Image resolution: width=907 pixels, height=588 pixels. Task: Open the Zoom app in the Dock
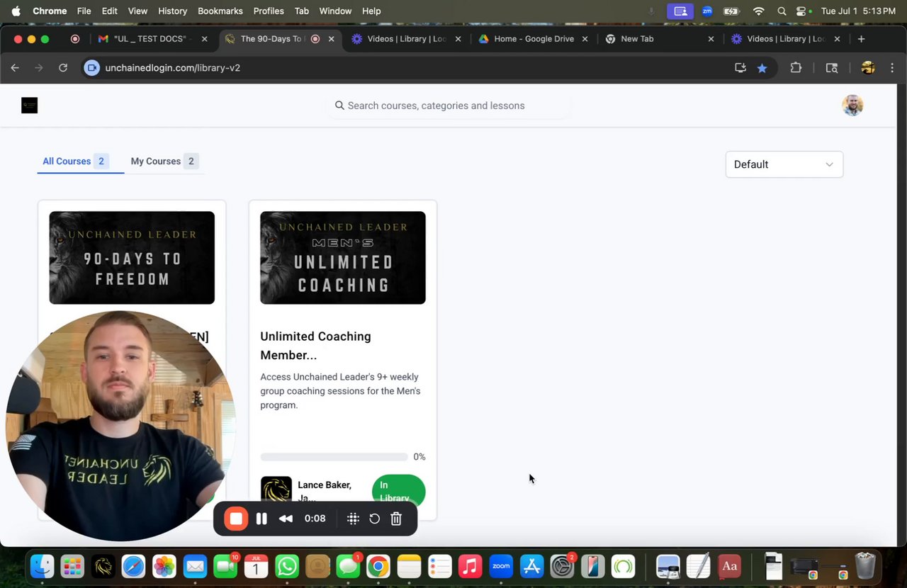[x=501, y=566]
